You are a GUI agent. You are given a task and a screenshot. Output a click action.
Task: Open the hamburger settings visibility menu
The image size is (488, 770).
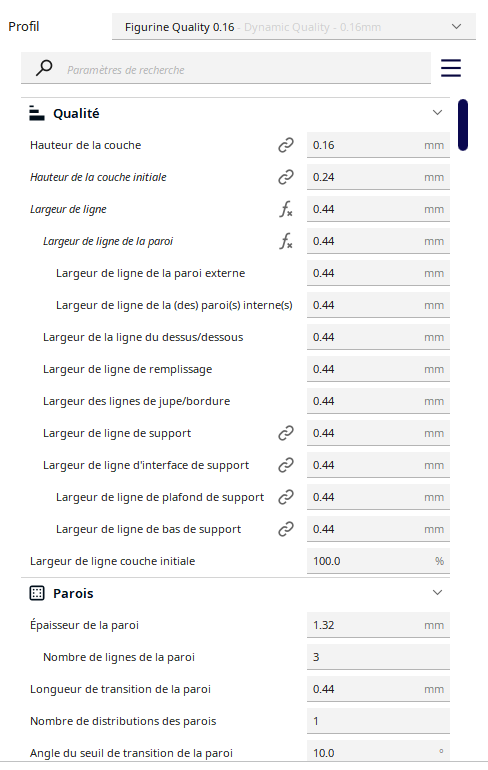point(451,68)
